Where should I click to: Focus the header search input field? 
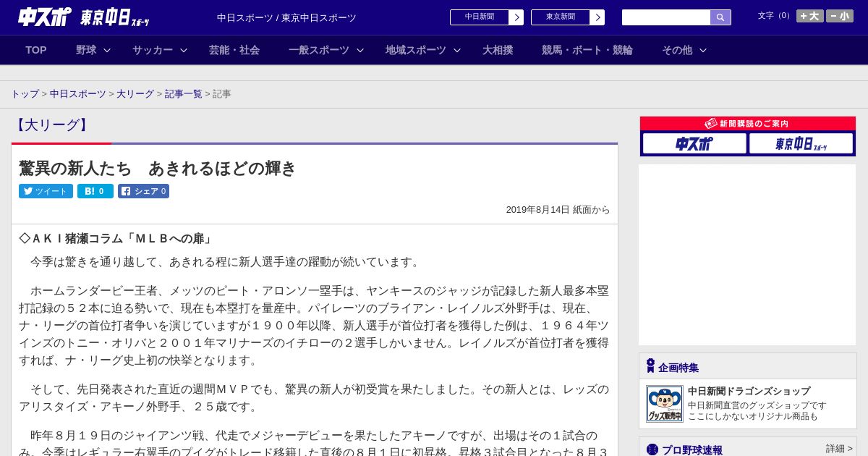pos(666,17)
